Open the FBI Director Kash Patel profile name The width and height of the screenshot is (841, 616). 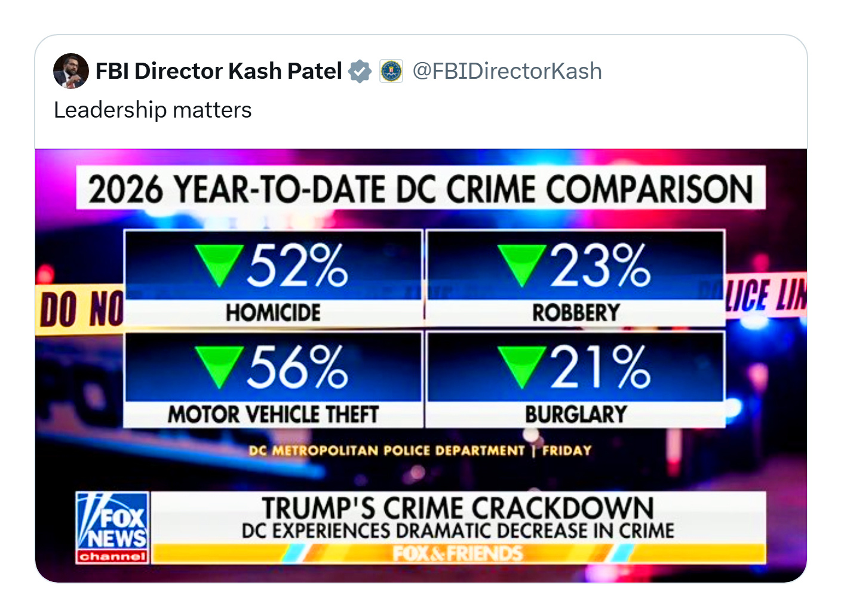[219, 71]
